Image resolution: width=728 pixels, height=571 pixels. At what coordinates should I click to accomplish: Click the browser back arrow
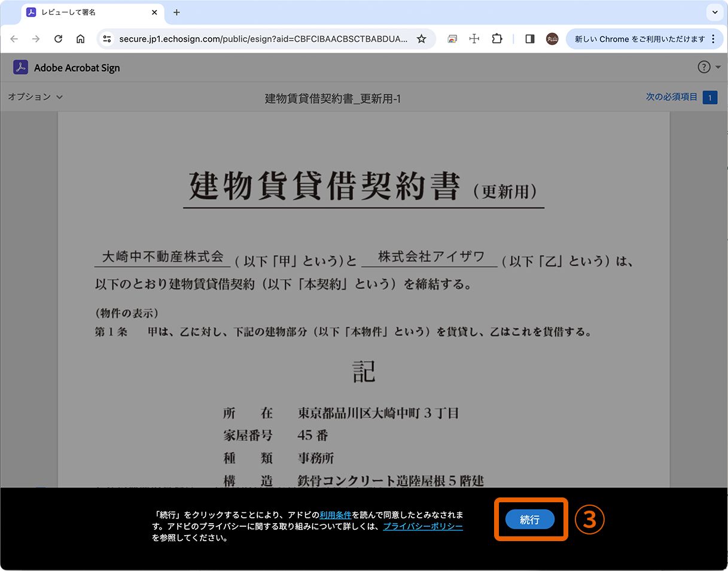(14, 39)
